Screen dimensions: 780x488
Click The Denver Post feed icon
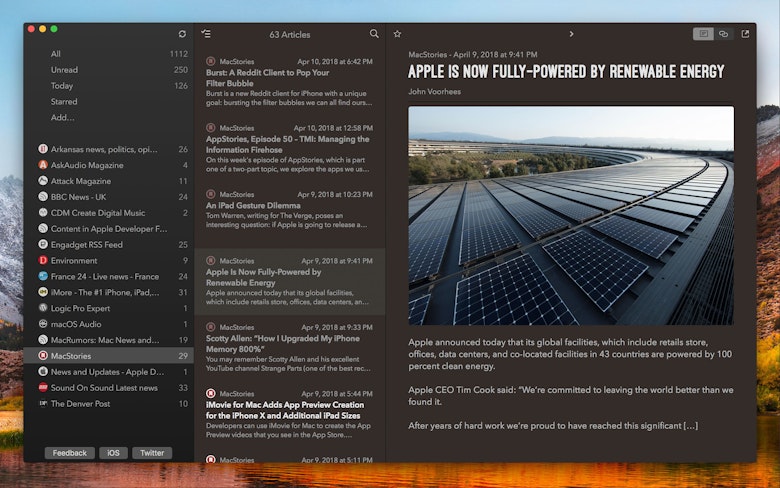click(x=43, y=403)
